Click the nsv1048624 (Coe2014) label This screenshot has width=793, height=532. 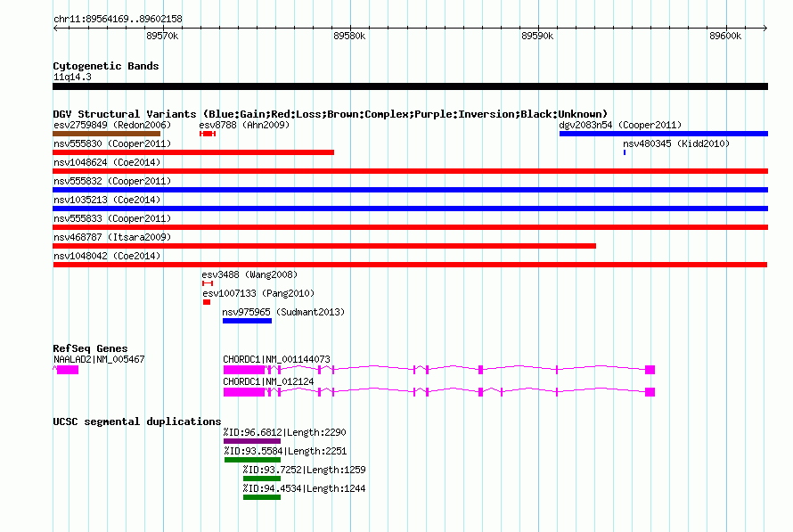[x=107, y=162]
